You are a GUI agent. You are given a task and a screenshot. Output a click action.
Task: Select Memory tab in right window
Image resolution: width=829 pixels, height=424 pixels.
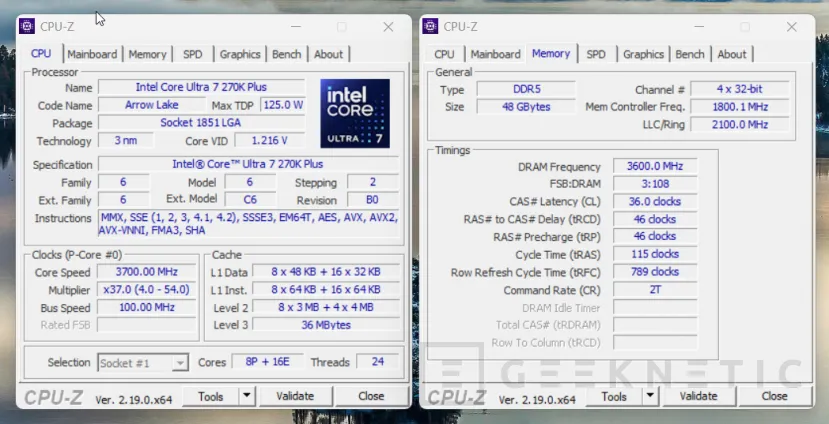click(551, 53)
